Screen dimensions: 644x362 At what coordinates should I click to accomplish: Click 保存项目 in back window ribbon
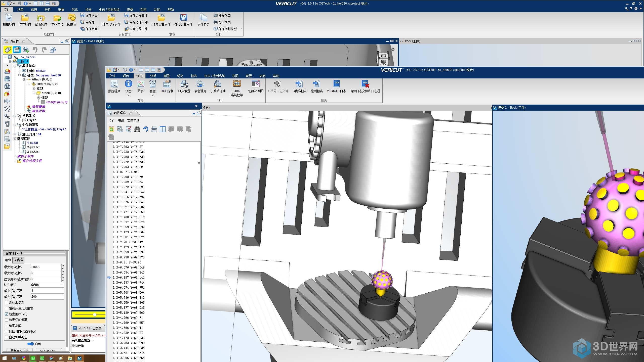click(89, 15)
